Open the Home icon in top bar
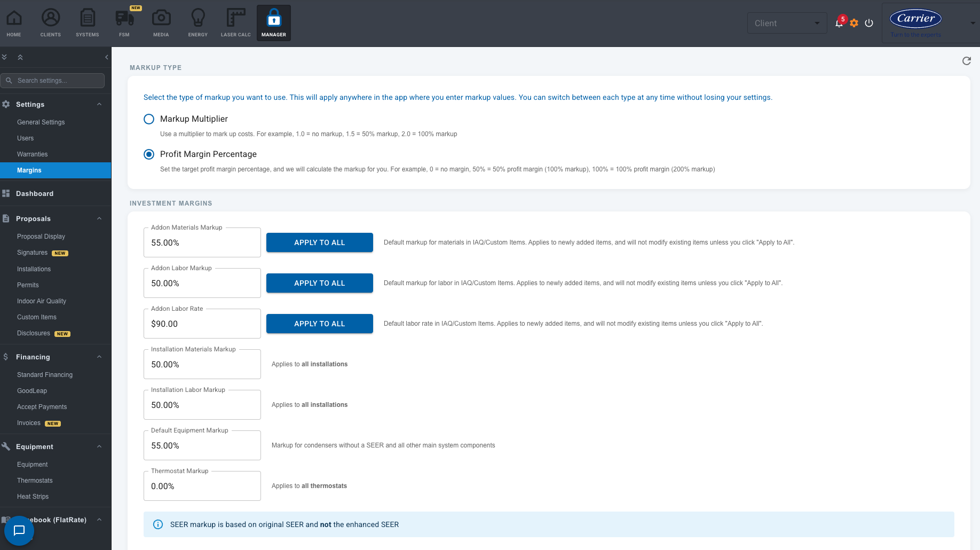980x550 pixels. coord(14,23)
